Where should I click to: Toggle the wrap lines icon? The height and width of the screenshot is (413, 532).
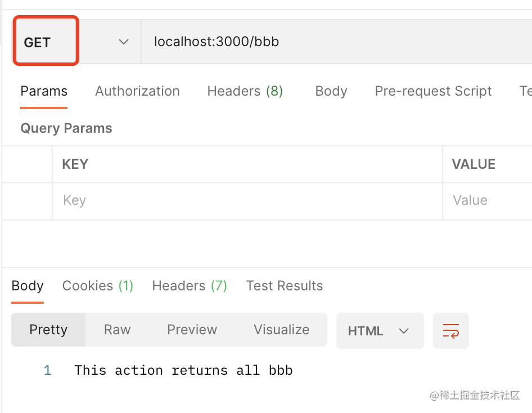(x=450, y=330)
